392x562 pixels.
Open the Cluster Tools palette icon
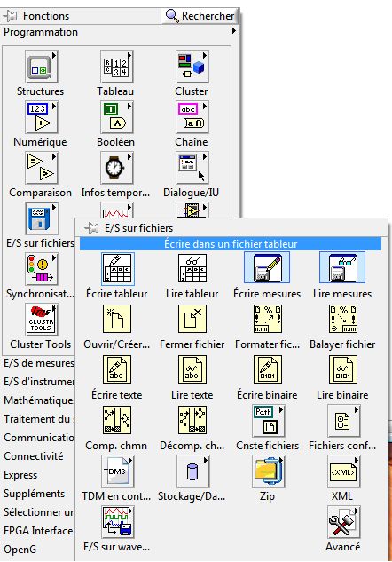[x=41, y=320]
